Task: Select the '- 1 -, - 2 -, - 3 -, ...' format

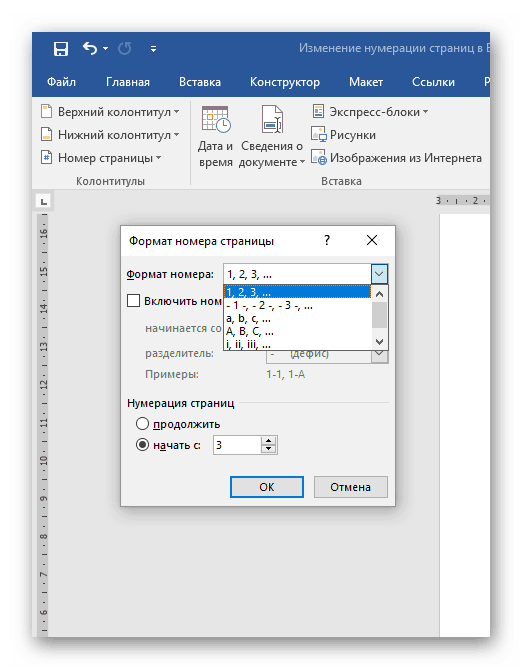Action: coord(297,306)
